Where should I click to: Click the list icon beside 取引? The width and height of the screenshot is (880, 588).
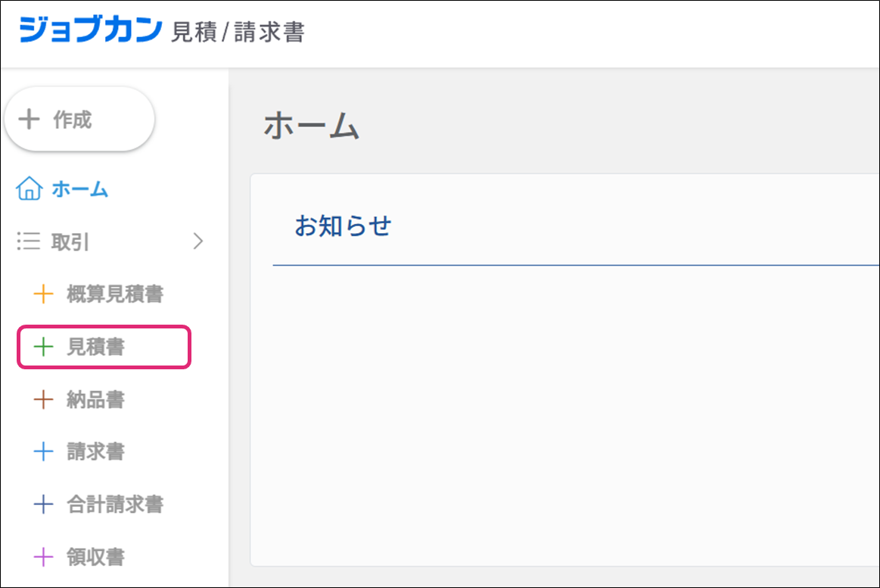click(x=29, y=241)
